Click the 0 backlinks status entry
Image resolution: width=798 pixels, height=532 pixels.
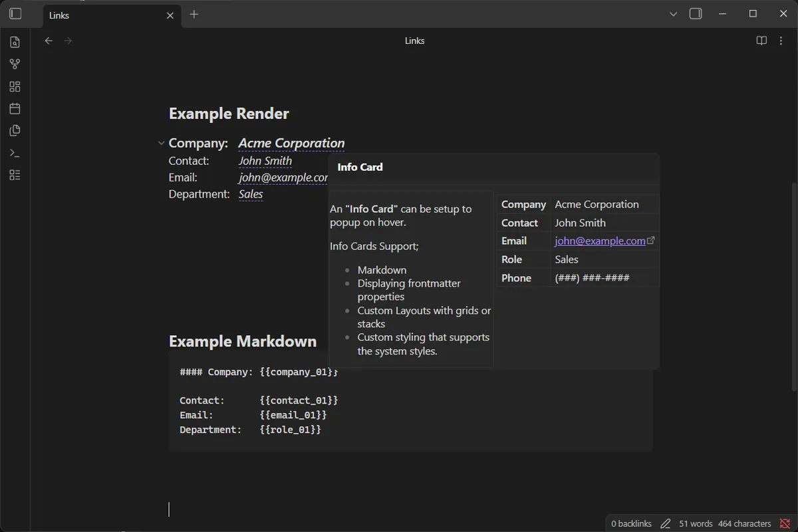[631, 524]
